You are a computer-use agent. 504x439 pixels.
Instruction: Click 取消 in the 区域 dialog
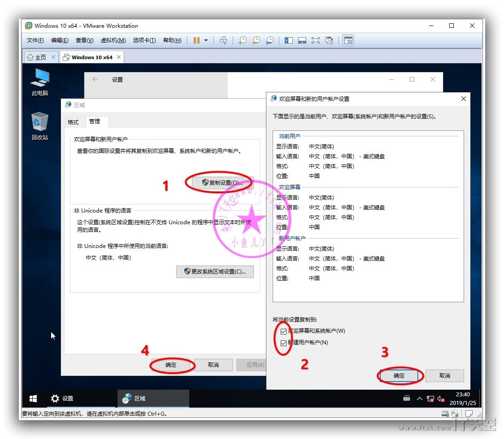point(213,365)
